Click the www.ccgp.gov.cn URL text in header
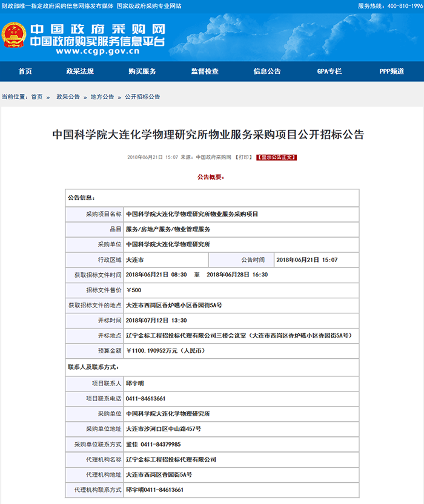The height and width of the screenshot is (504, 424). tap(98, 52)
